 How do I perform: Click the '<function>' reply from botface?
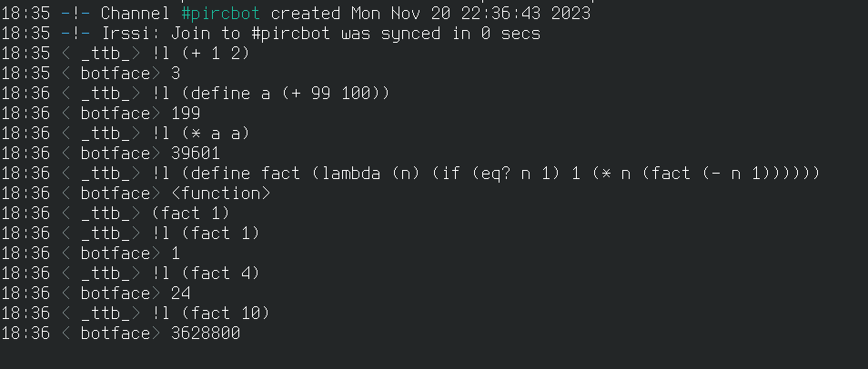pyautogui.click(x=220, y=194)
